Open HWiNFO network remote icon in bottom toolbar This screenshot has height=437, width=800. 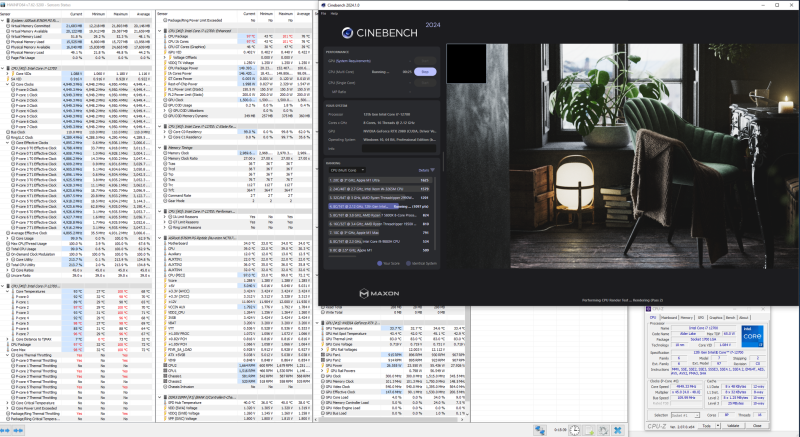pyautogui.click(x=540, y=430)
